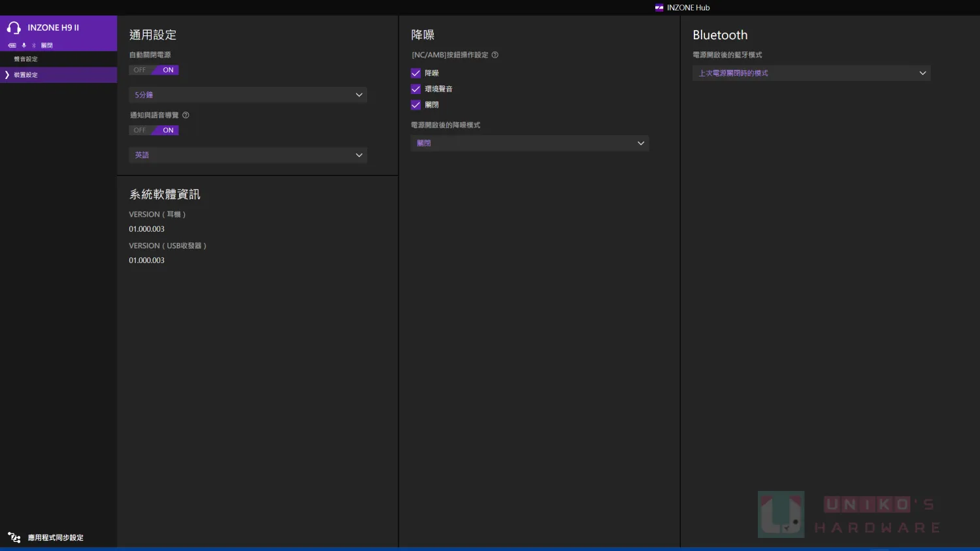
Task: Open 應用程式同步設定 at the bottom
Action: [x=56, y=538]
